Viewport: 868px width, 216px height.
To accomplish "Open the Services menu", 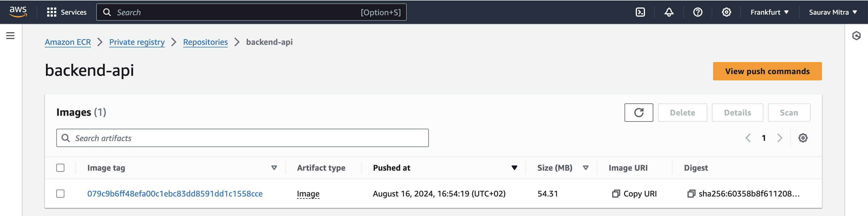I will (x=67, y=12).
